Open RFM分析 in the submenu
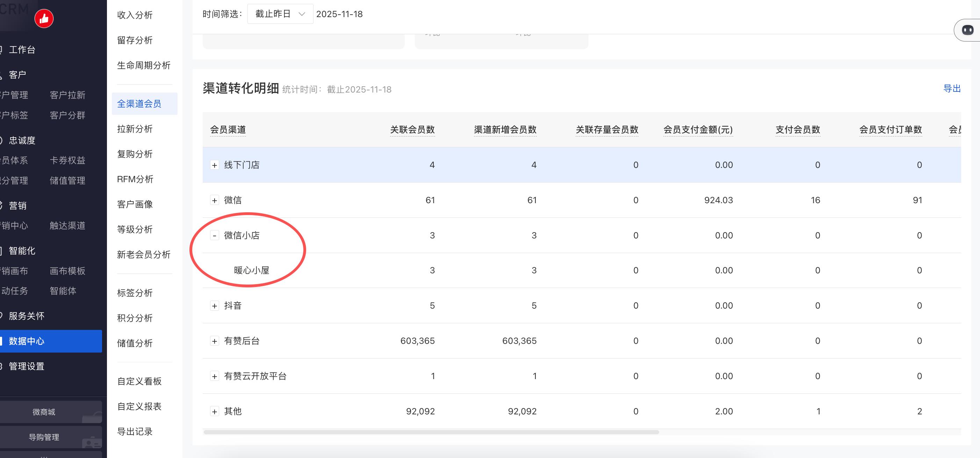The image size is (980, 458). point(135,179)
